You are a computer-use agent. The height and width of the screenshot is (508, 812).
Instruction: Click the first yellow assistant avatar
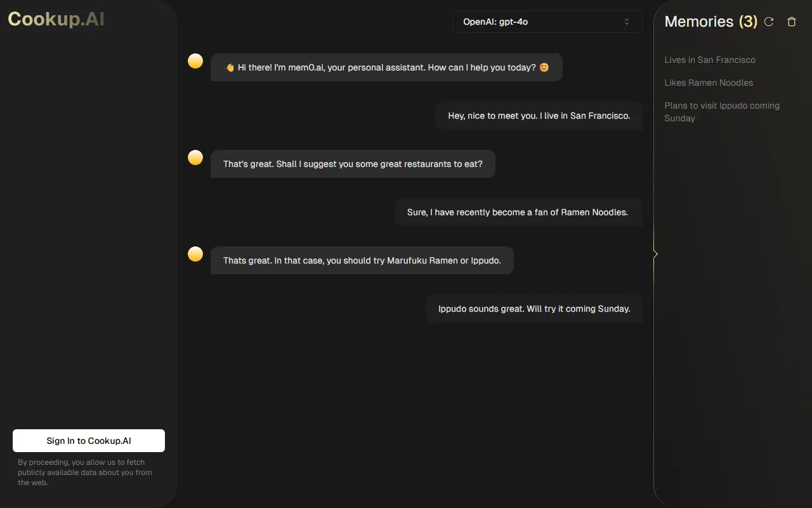(x=195, y=61)
